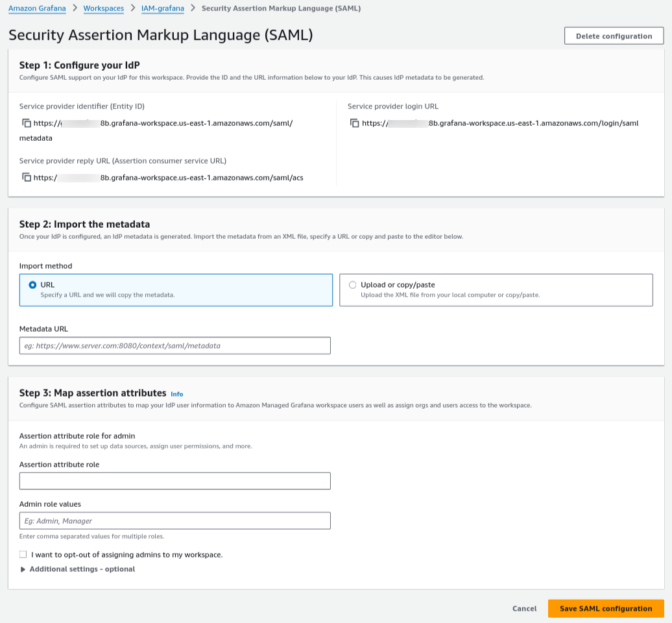Image resolution: width=672 pixels, height=623 pixels.
Task: Navigate to IAM-grafana breadcrumb
Action: coord(162,8)
